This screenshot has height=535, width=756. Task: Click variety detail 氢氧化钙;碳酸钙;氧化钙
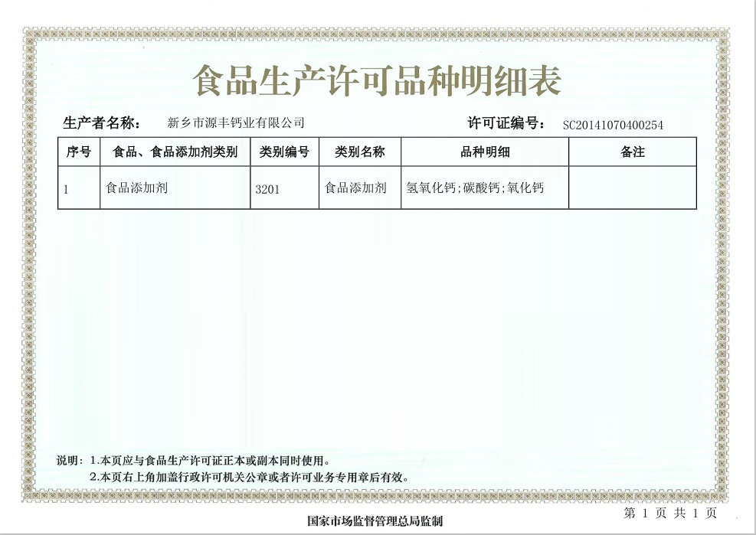tap(475, 188)
